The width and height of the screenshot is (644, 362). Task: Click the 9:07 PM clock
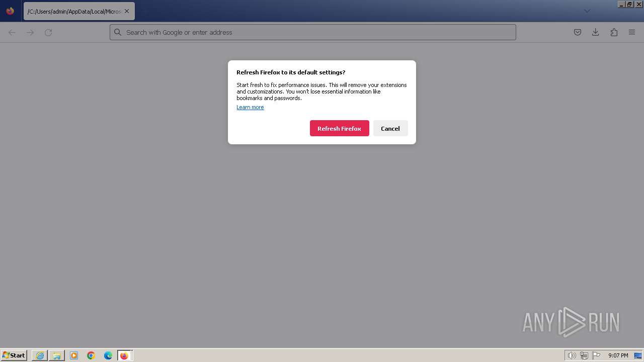[x=618, y=355]
